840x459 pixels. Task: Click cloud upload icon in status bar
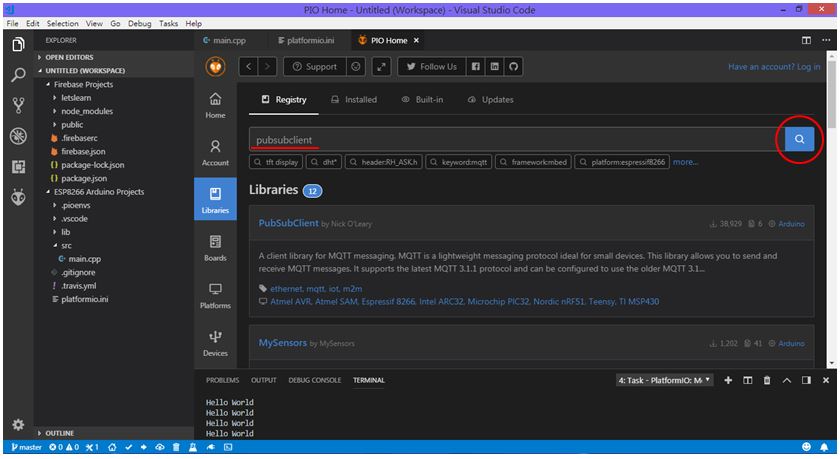[160, 447]
